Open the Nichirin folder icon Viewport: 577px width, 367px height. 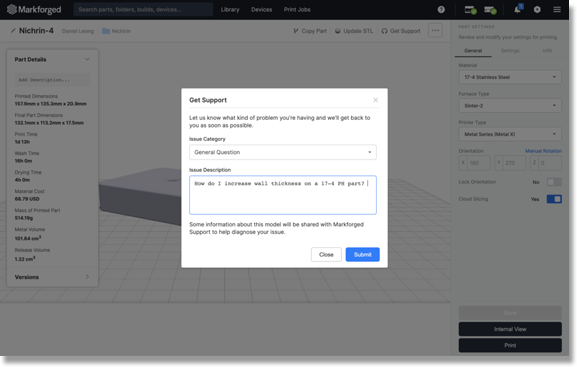(106, 31)
